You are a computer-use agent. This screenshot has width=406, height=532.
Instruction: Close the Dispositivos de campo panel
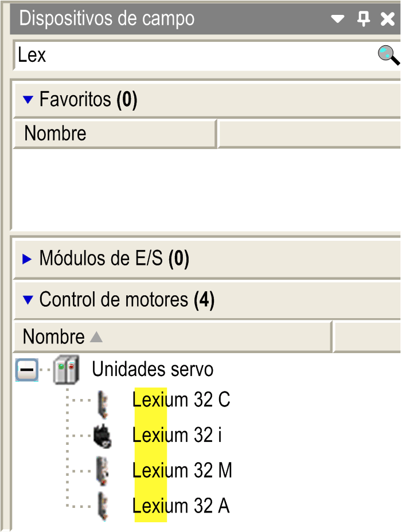click(x=387, y=19)
